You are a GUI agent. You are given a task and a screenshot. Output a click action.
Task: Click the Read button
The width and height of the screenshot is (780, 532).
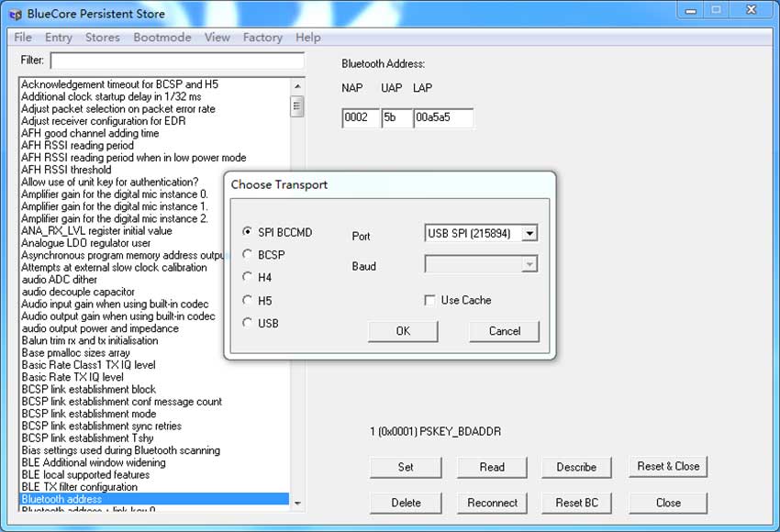click(x=492, y=467)
